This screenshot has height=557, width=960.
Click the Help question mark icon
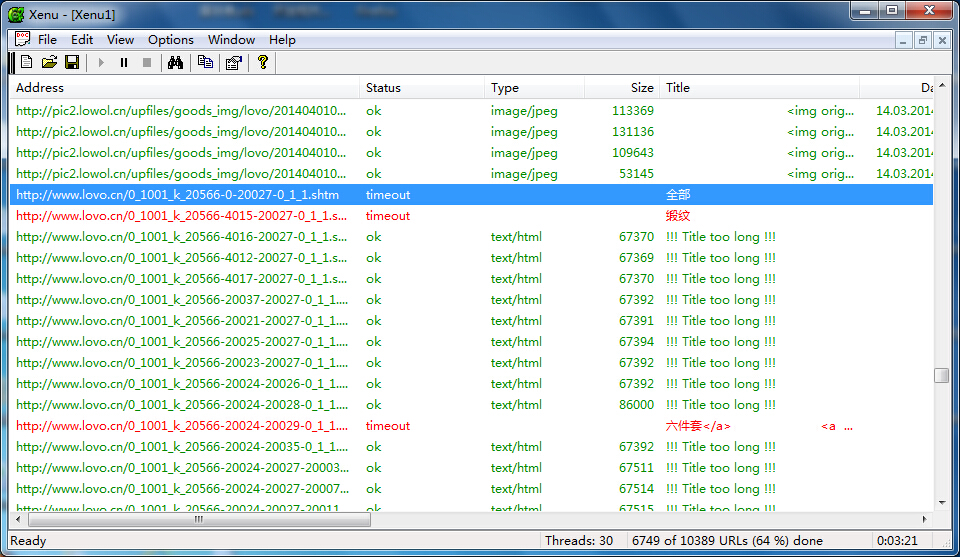(x=263, y=62)
